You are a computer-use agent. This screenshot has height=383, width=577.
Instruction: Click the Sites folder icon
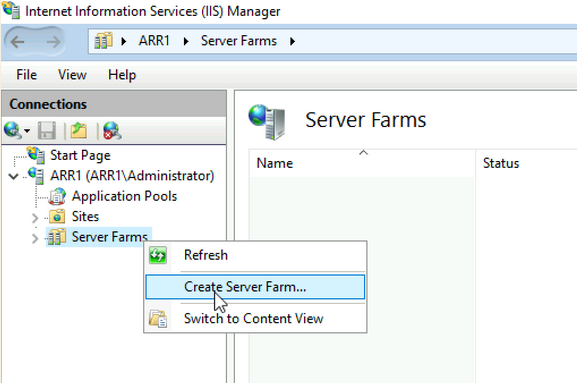click(x=57, y=216)
